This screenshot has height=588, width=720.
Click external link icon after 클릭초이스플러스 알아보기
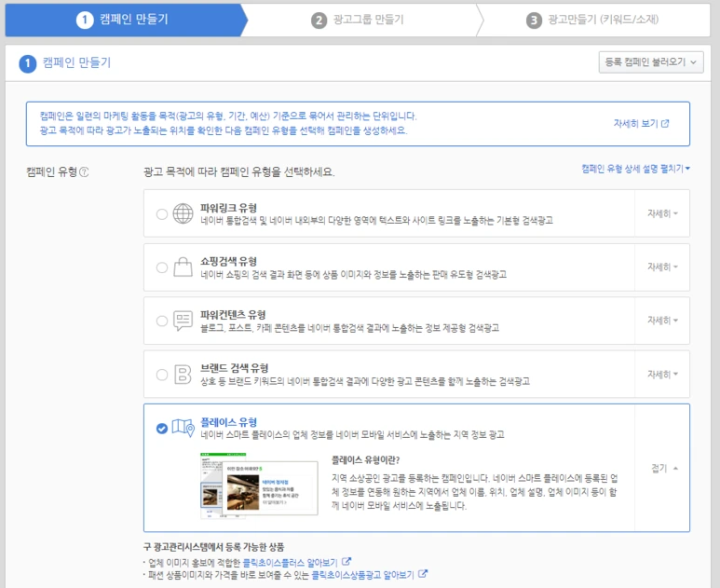[x=346, y=561]
